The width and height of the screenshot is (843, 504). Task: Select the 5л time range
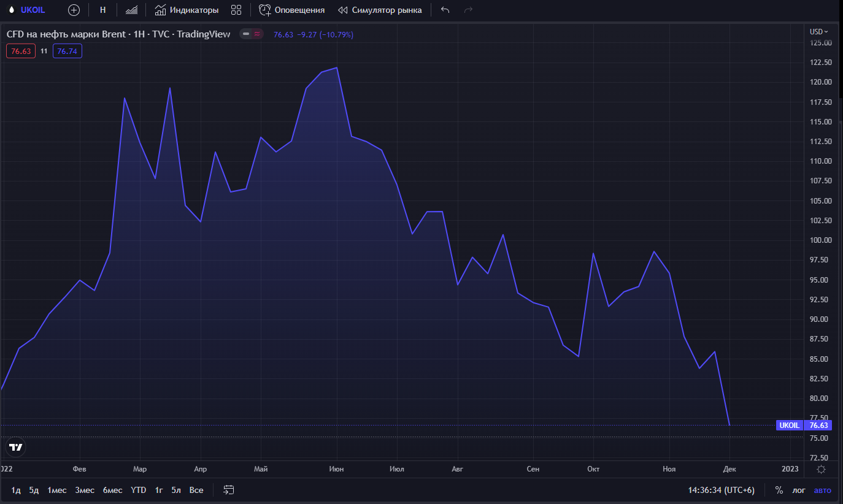click(x=176, y=491)
